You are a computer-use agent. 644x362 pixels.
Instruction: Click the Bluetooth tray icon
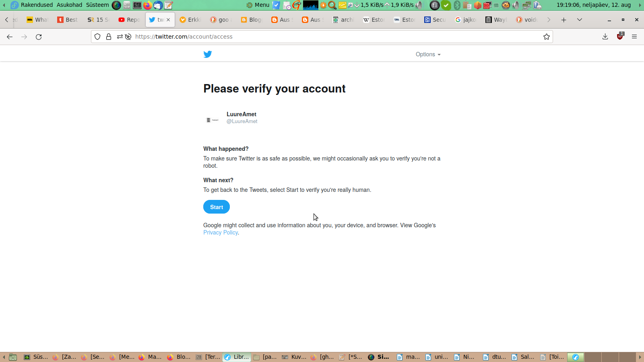[x=457, y=5]
